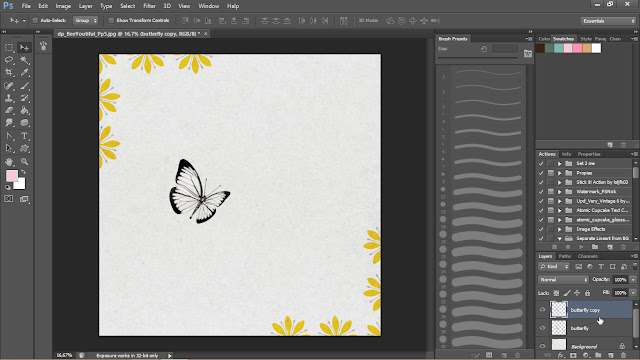Select the Magic Wand tool
The width and height of the screenshot is (640, 360).
(24, 60)
